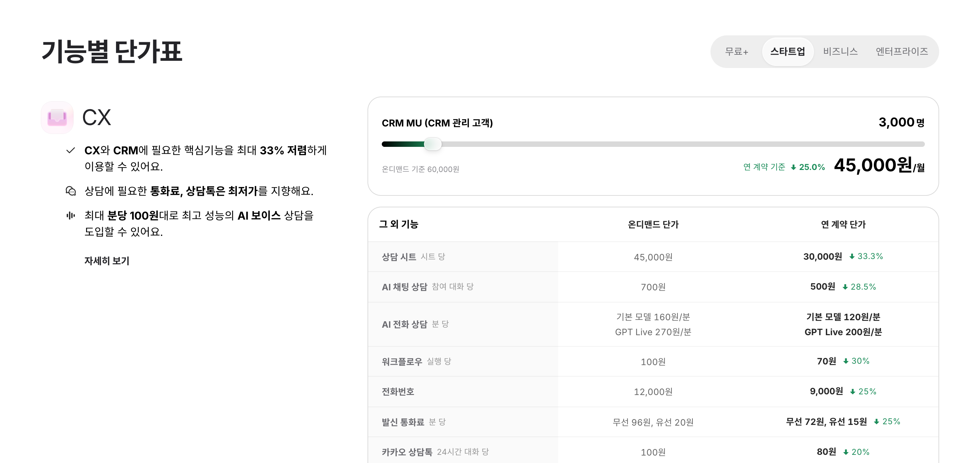Click the 30,000원 annual price
The width and height of the screenshot is (980, 463).
click(822, 257)
